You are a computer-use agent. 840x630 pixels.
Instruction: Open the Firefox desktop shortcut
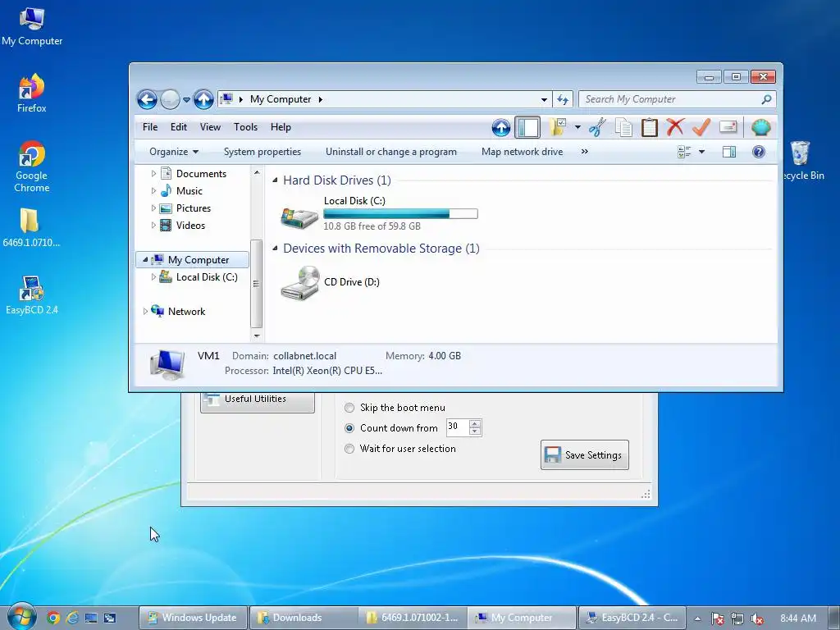(32, 94)
